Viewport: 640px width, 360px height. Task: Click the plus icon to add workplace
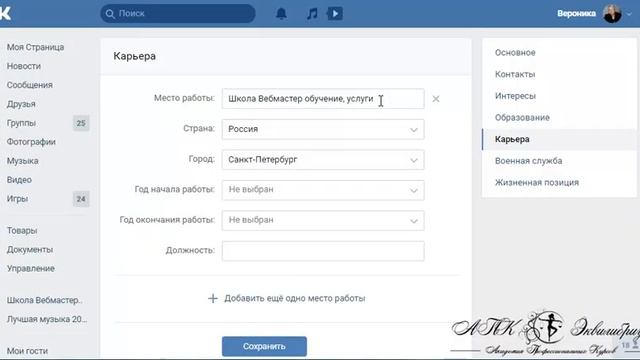point(213,298)
